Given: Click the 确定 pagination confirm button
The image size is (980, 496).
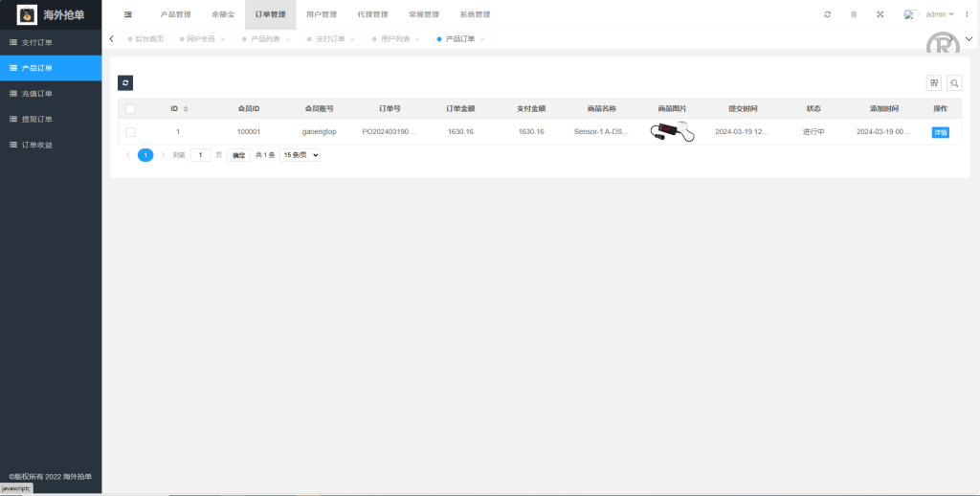Looking at the screenshot, I should pyautogui.click(x=237, y=154).
